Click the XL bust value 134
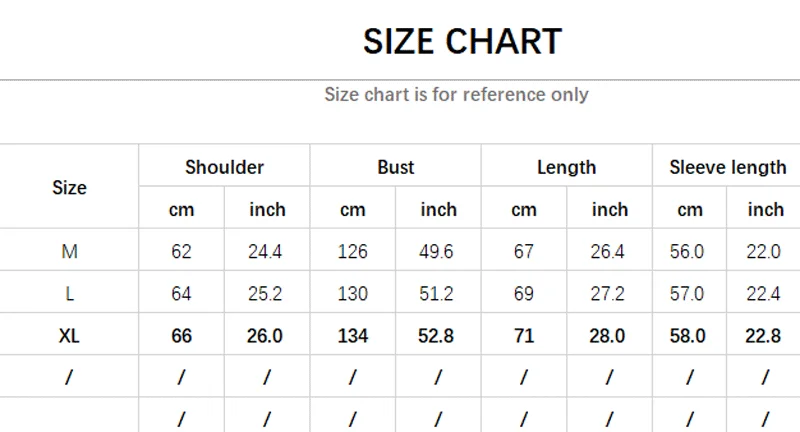The image size is (800, 432). [x=353, y=336]
